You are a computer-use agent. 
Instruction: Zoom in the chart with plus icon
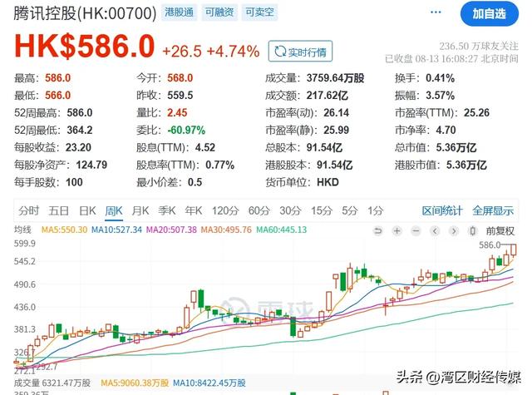(x=397, y=231)
